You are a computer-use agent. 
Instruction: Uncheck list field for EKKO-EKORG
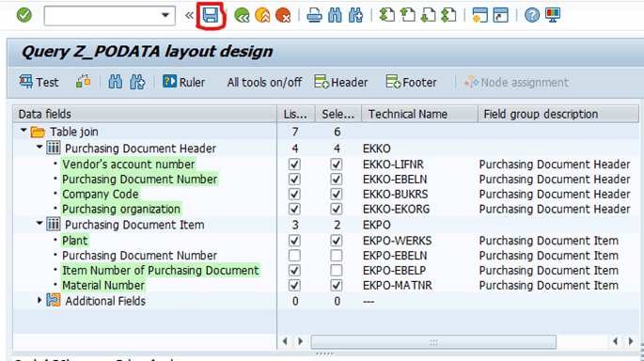[x=294, y=209]
